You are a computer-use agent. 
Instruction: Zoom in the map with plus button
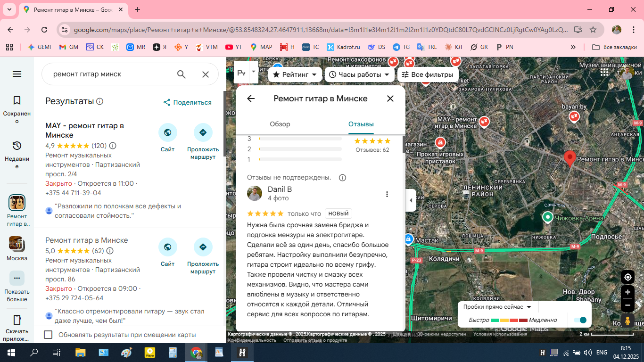point(627,292)
